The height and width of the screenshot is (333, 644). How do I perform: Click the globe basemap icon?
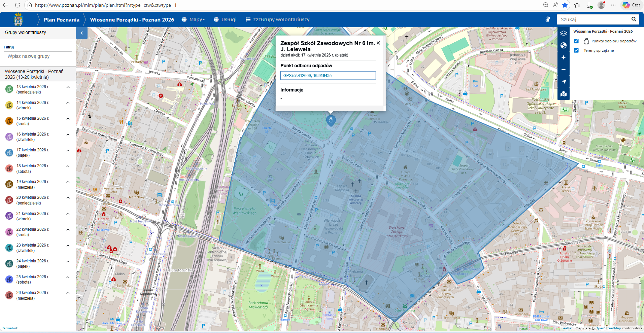point(564,45)
